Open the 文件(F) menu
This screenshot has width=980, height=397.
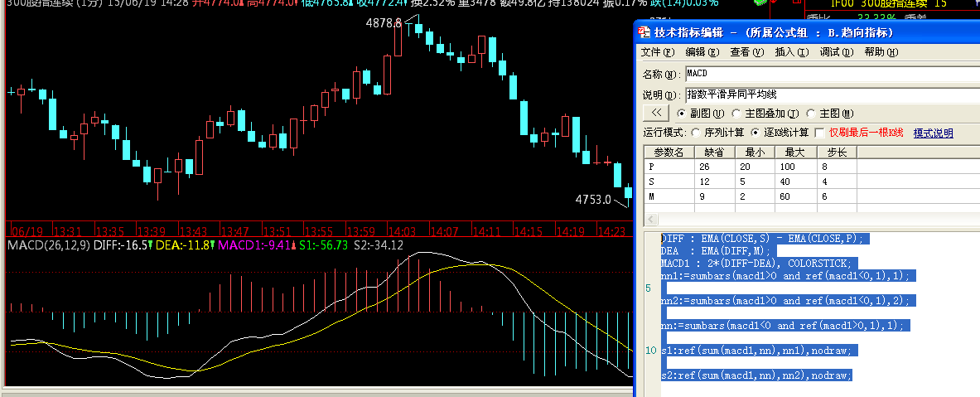pyautogui.click(x=657, y=52)
